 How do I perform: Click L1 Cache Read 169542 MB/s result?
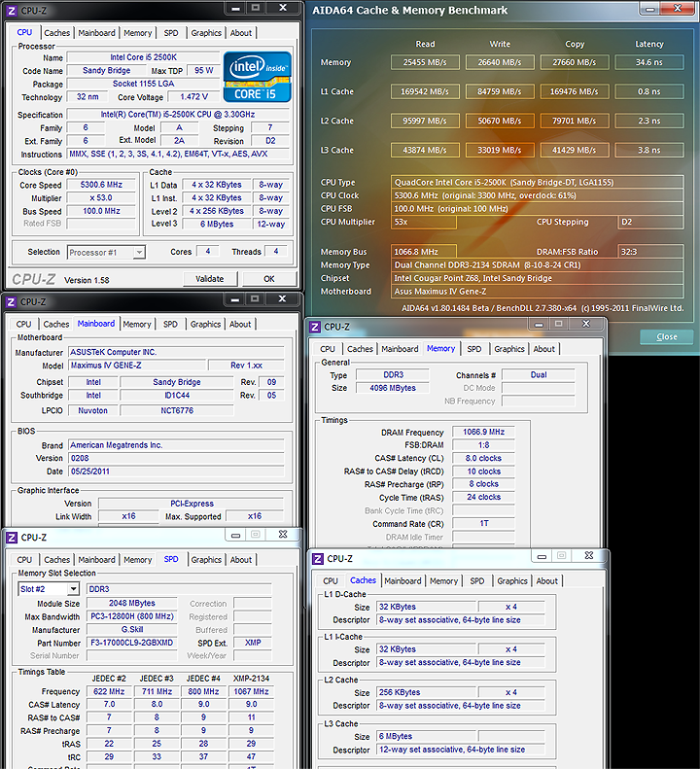(x=425, y=91)
